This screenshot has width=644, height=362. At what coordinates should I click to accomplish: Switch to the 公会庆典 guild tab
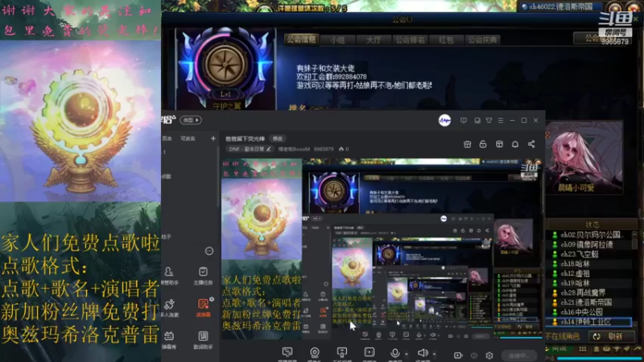[x=482, y=39]
